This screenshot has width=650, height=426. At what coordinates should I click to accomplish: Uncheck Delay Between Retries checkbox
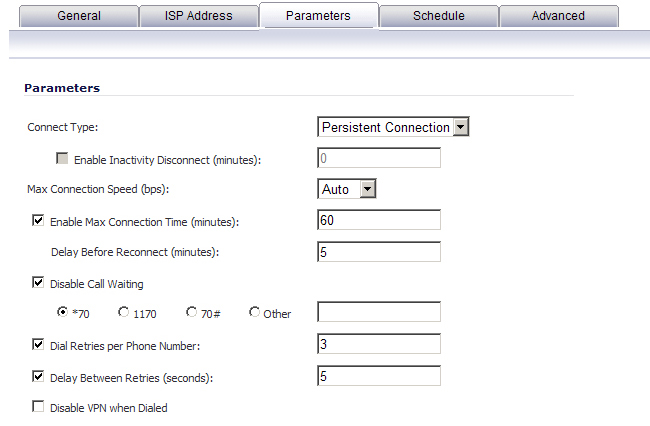pos(38,376)
